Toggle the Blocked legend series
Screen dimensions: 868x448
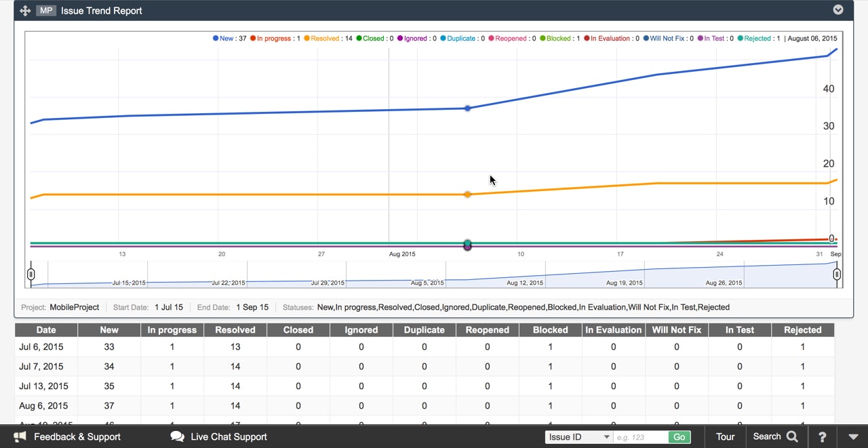point(560,39)
